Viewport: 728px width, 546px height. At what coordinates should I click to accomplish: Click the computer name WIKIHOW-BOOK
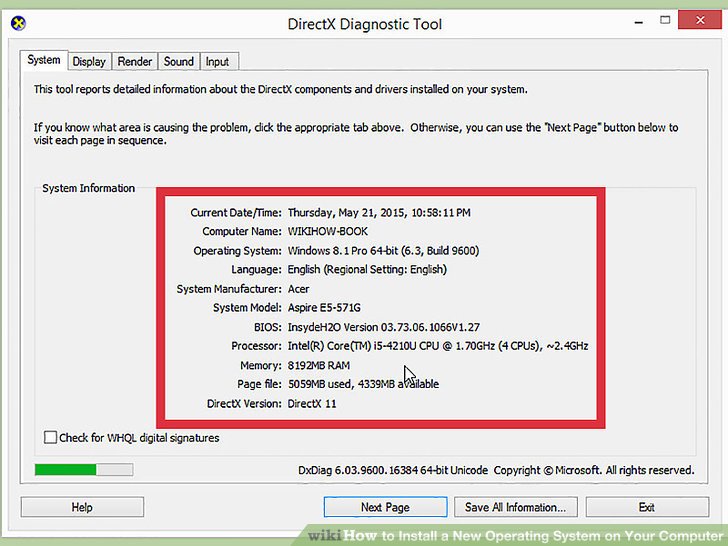pos(328,231)
